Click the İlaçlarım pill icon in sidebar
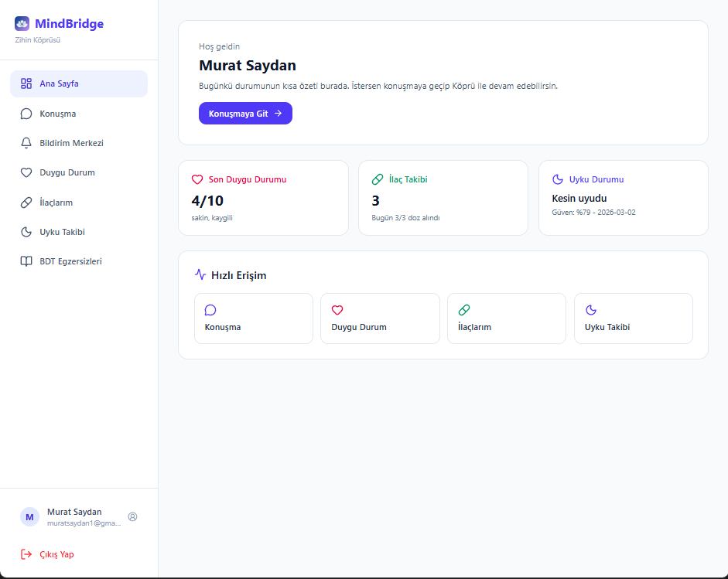 tap(25, 202)
